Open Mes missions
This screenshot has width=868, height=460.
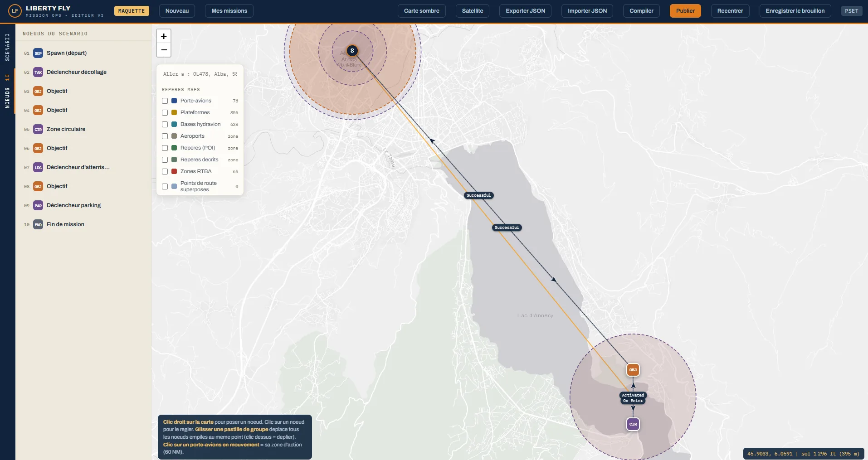[x=229, y=11]
